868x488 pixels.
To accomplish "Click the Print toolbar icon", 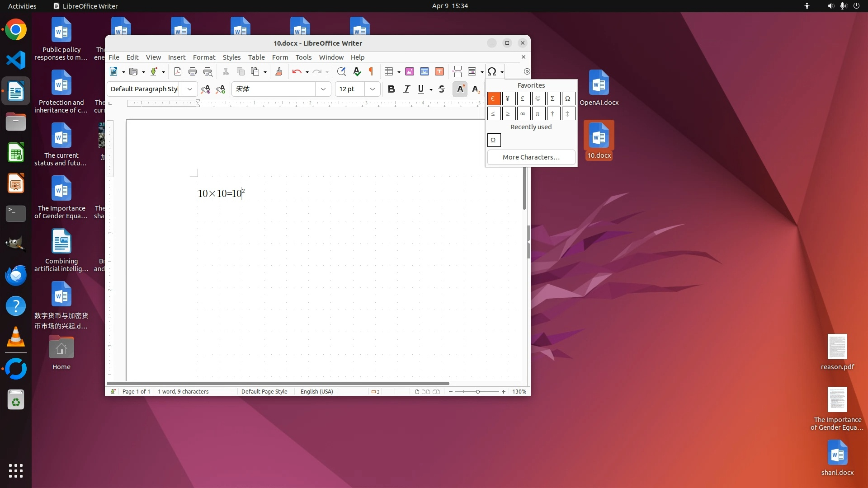I will [193, 71].
